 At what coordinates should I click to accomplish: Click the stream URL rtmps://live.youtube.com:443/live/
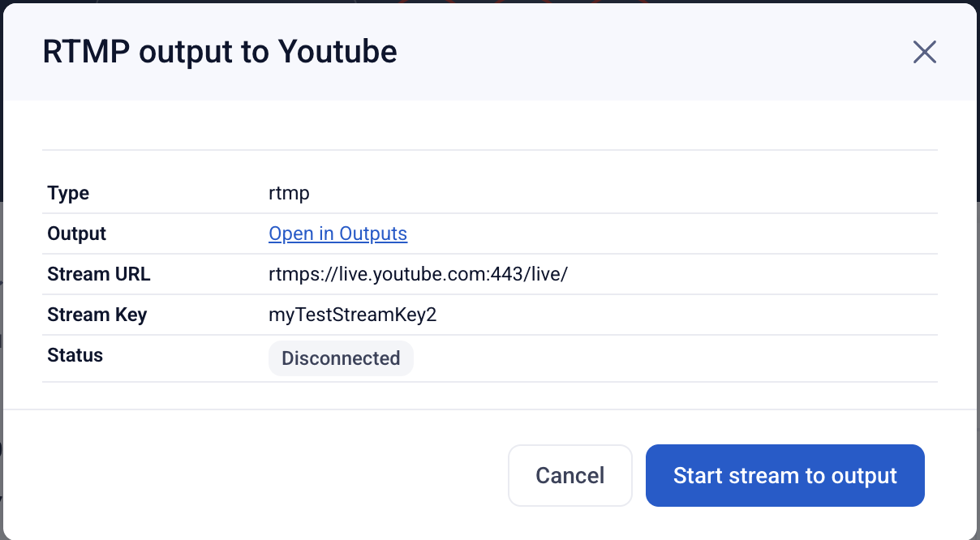click(418, 274)
